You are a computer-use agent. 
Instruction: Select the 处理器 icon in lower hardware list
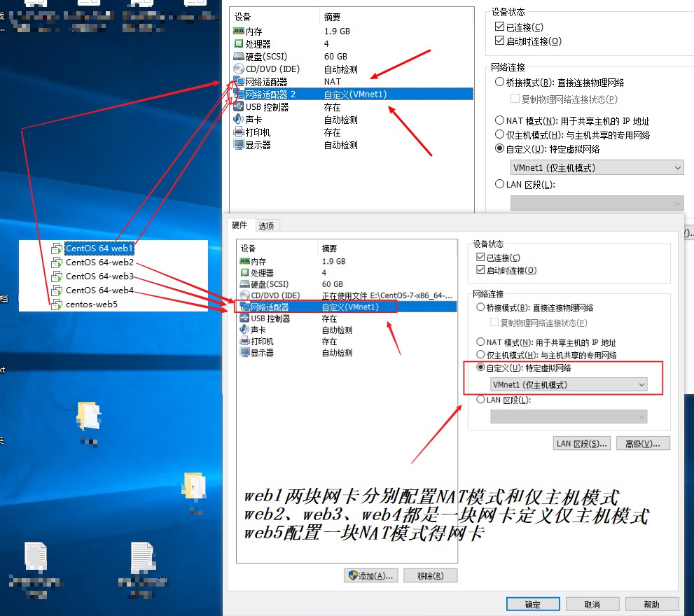[245, 272]
